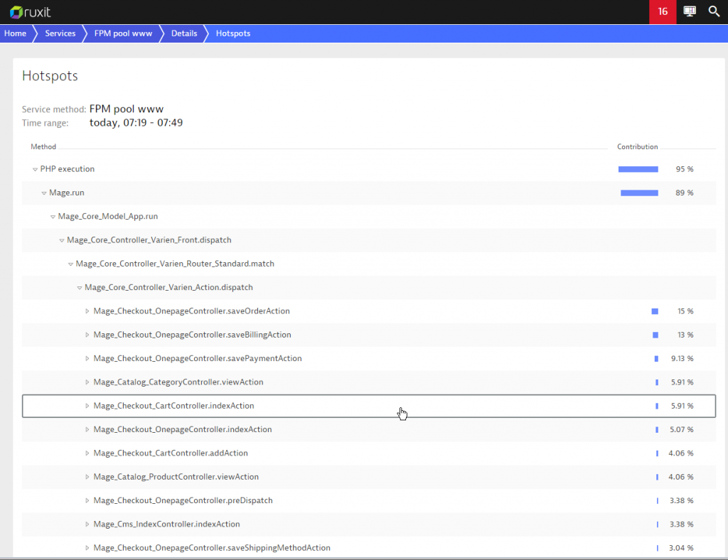Screen dimensions: 728x560
Task: Click the 3.04 % contribution value
Action: tap(681, 547)
